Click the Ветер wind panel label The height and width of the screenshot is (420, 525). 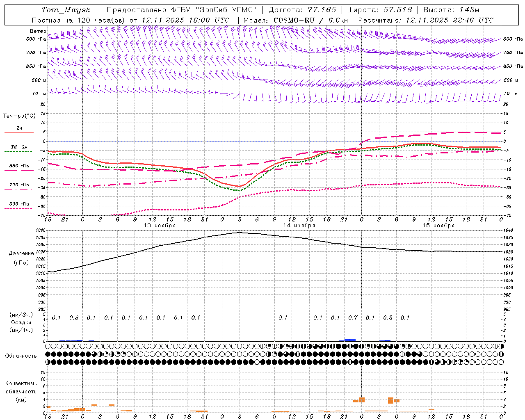pyautogui.click(x=38, y=31)
